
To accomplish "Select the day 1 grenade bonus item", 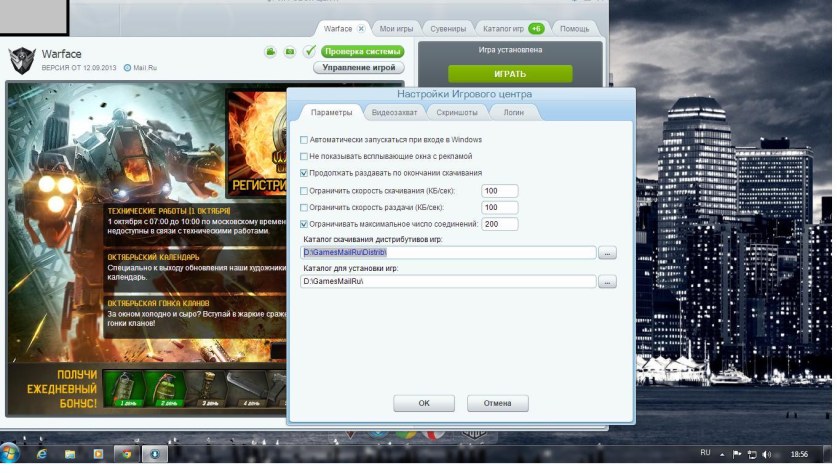I will pyautogui.click(x=123, y=388).
